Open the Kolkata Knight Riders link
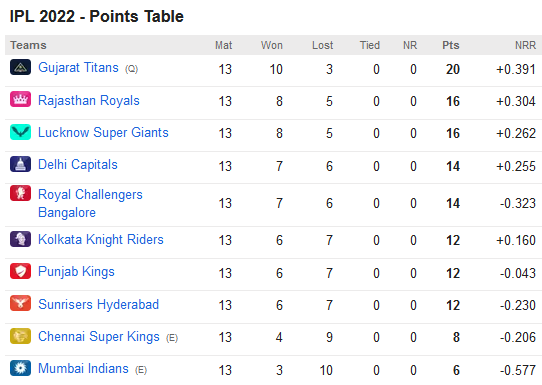Viewport: 542px width, 385px height. [101, 240]
